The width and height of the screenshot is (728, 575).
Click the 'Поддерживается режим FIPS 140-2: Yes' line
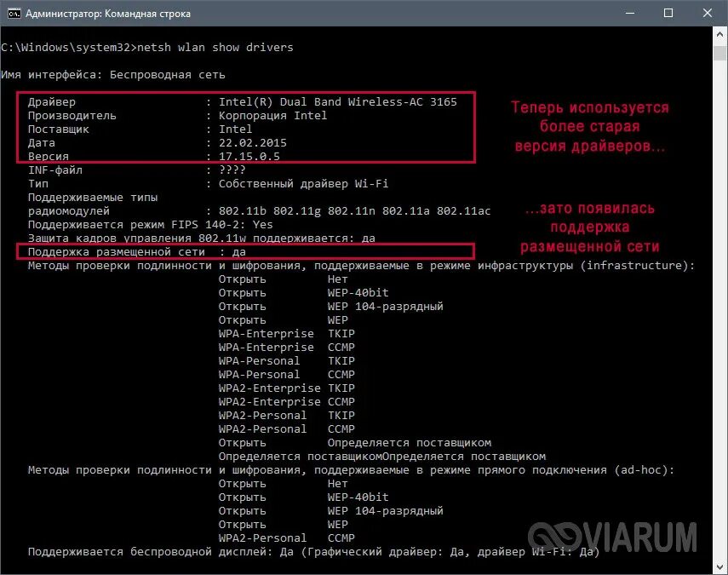coord(151,224)
